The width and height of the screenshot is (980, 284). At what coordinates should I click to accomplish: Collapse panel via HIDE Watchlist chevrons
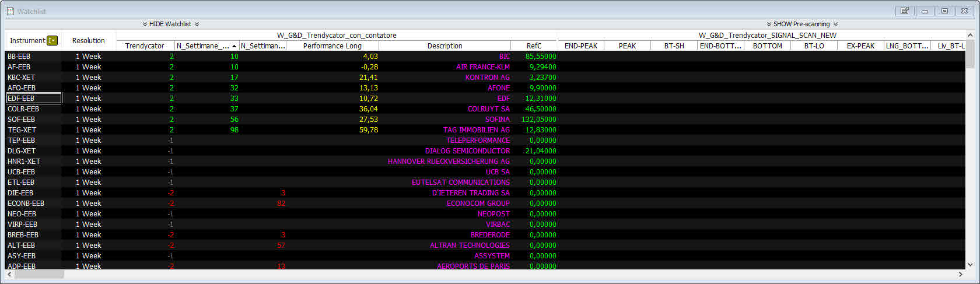[x=171, y=24]
